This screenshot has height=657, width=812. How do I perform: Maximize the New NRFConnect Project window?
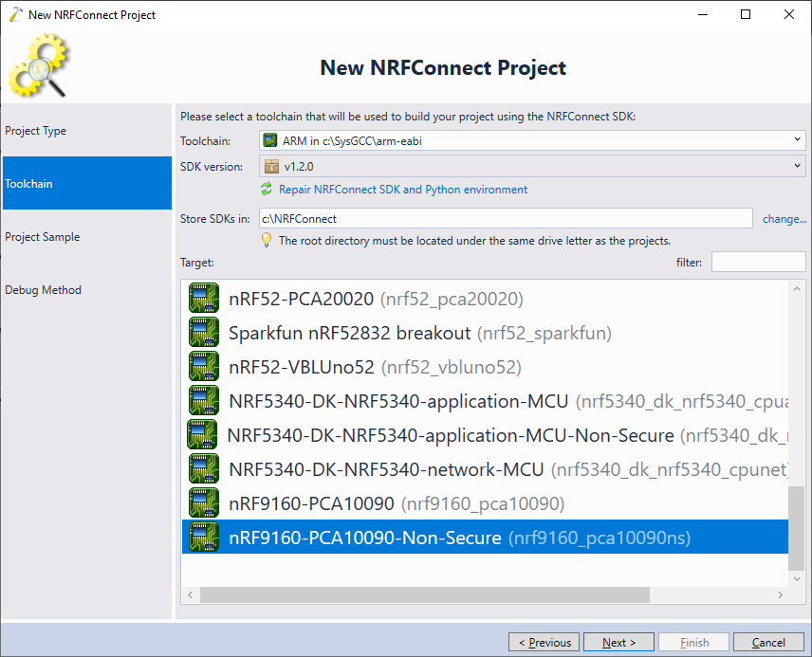coord(746,14)
